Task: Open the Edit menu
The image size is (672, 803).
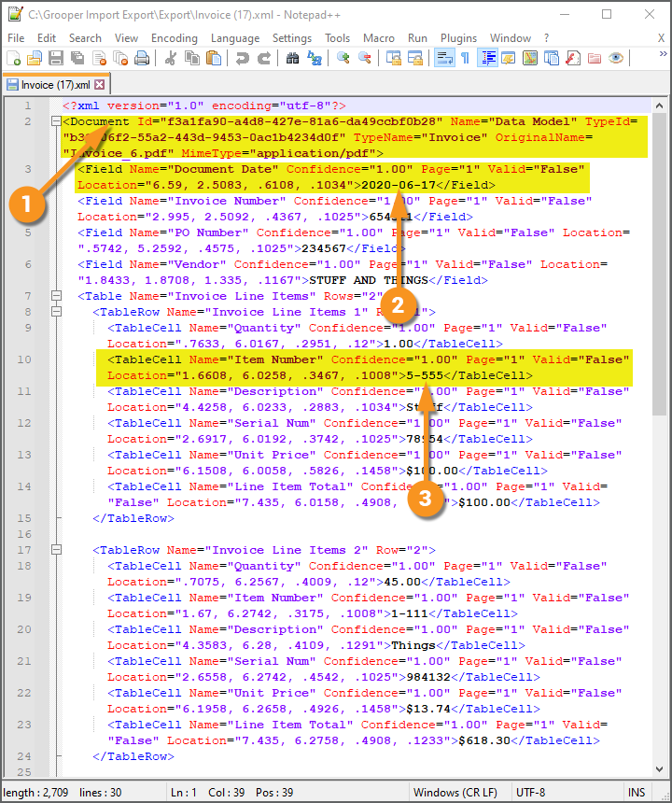Action: pyautogui.click(x=47, y=38)
